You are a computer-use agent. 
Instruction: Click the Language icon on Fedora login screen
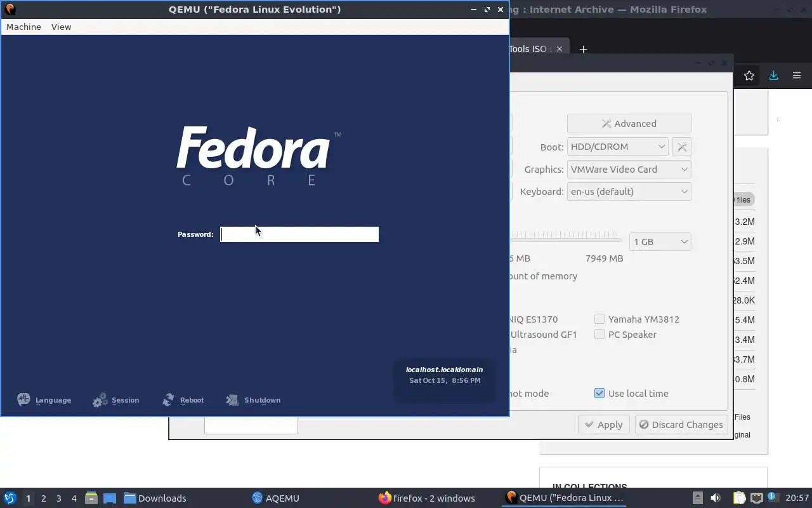[x=23, y=400]
